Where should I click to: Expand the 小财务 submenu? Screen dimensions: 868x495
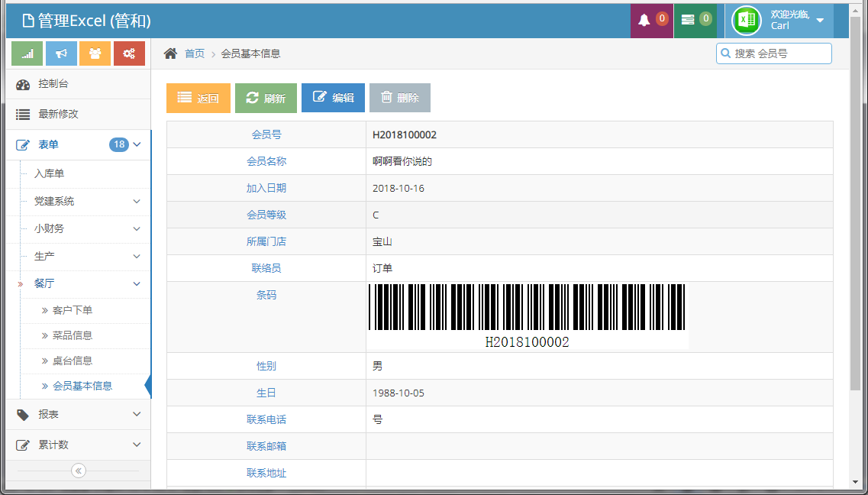coord(137,228)
